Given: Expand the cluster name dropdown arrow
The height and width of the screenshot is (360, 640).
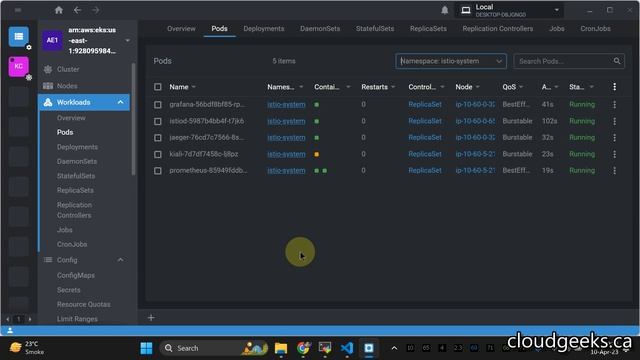Looking at the screenshot, I should (x=127, y=40).
